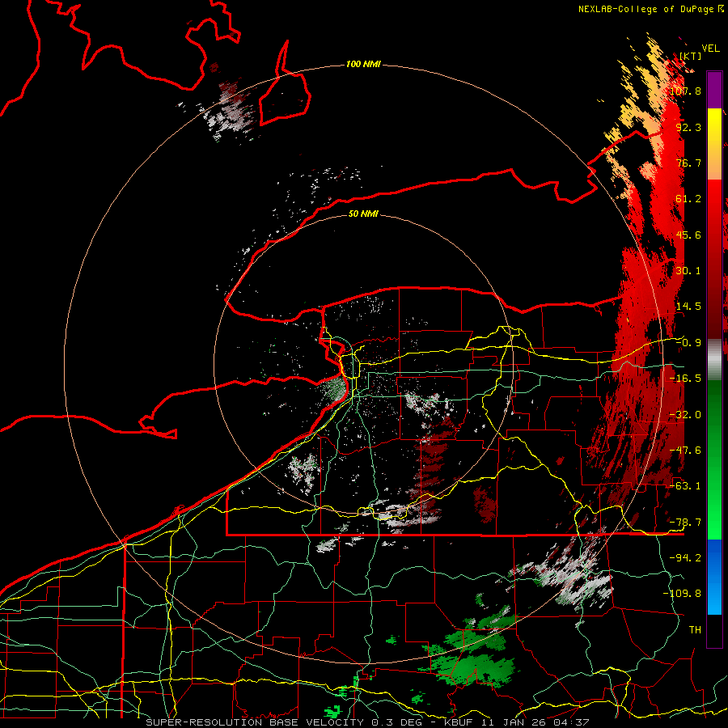
Task: Click the -16.5 legend value
Action: pyautogui.click(x=685, y=378)
